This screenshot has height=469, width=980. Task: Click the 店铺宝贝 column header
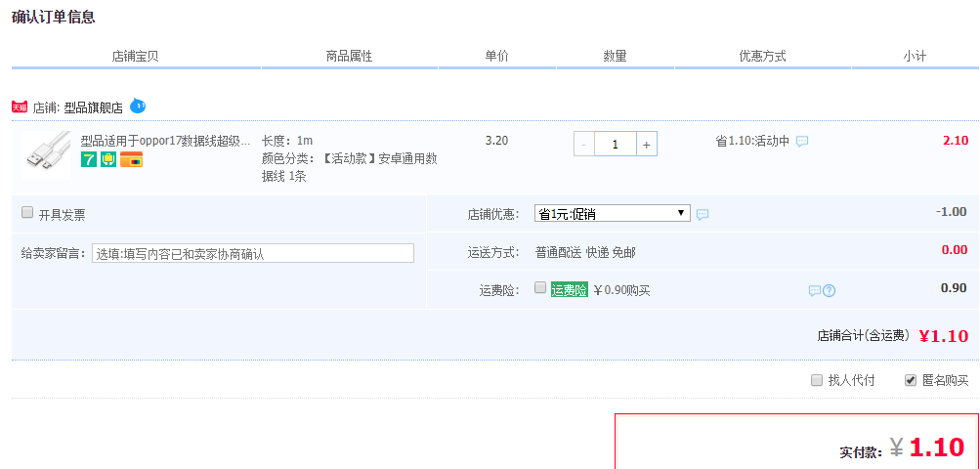[x=135, y=57]
